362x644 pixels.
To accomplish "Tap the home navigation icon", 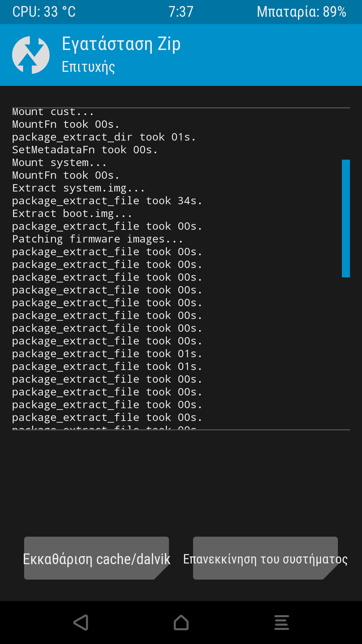I will [181, 623].
